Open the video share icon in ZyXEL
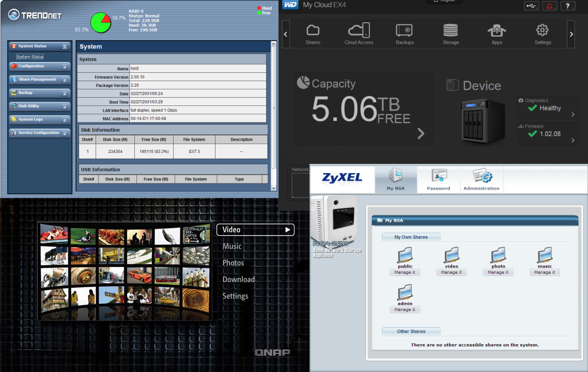588x372 pixels. click(x=452, y=255)
